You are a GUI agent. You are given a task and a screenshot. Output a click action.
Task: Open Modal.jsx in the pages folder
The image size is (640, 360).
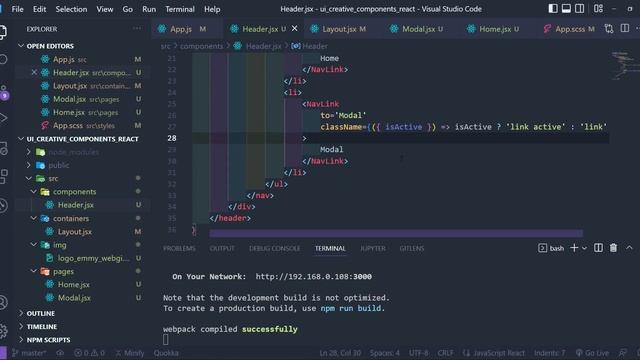point(74,298)
